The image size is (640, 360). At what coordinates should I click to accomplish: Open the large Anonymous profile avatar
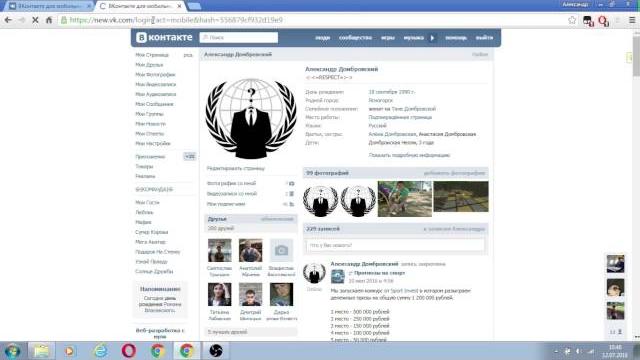coord(251,118)
